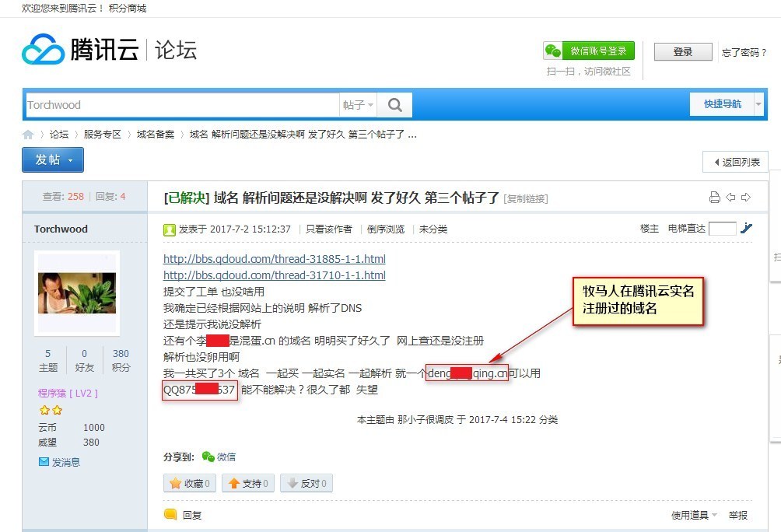Click the 那小子很调皮 moderator name
Screen dimensions: 781x532
click(426, 420)
